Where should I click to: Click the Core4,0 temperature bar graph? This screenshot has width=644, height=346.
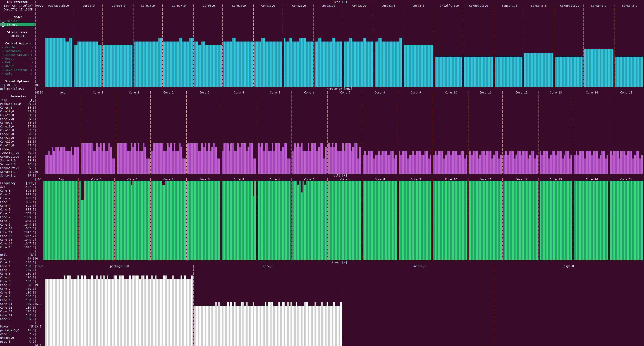[x=418, y=66]
